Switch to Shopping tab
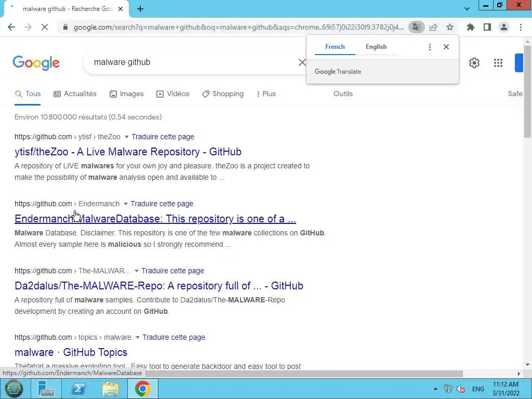The height and width of the screenshot is (399, 532). 223,94
